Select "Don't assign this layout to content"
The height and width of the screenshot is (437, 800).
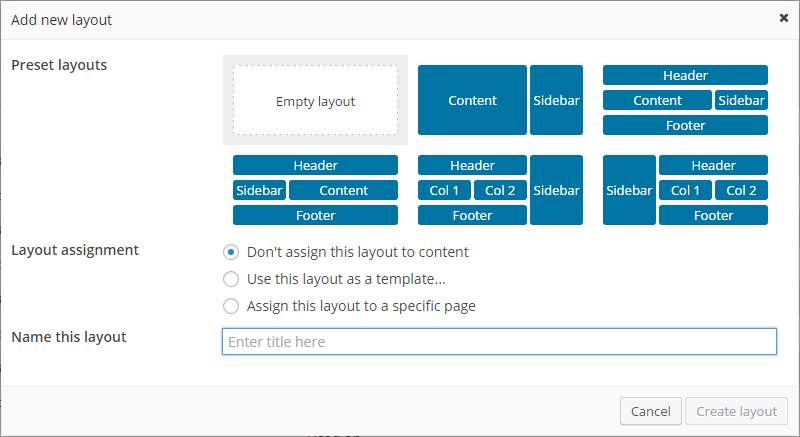(231, 252)
